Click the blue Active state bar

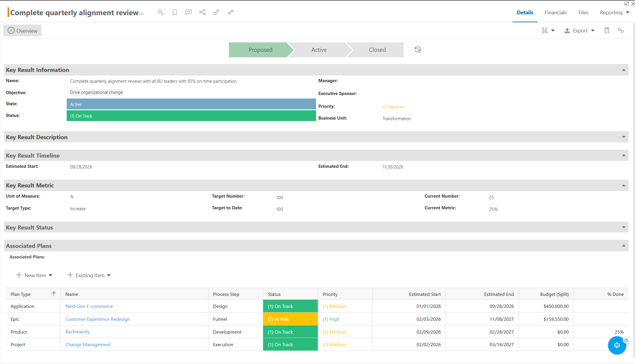coord(191,104)
